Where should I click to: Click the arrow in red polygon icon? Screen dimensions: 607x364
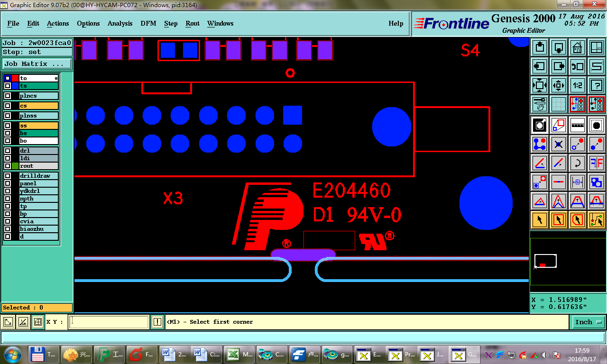[578, 220]
